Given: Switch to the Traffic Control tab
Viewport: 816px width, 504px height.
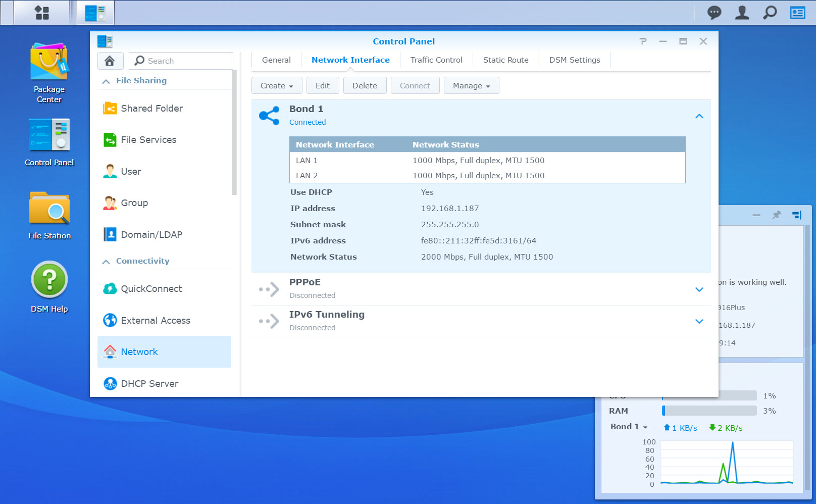Looking at the screenshot, I should coord(436,60).
